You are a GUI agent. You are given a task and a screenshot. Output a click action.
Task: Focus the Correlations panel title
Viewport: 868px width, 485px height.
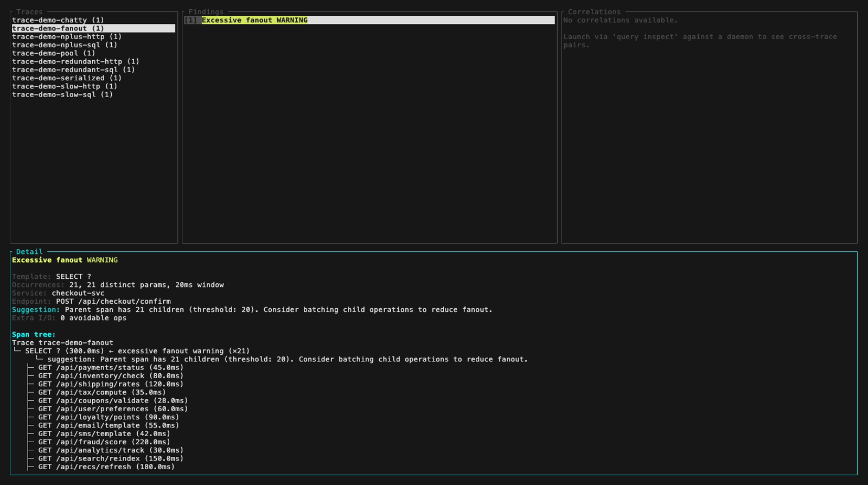point(594,12)
